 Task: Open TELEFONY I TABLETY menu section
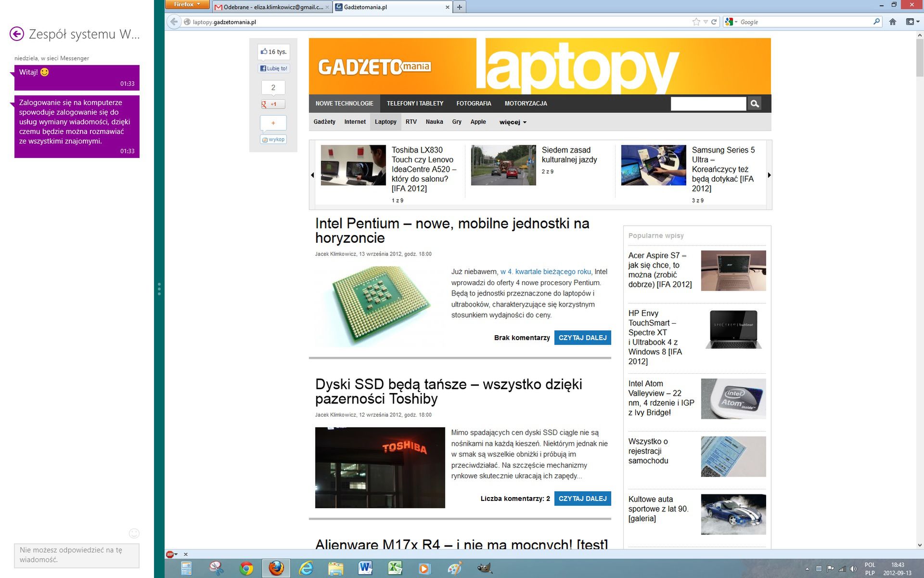point(415,104)
